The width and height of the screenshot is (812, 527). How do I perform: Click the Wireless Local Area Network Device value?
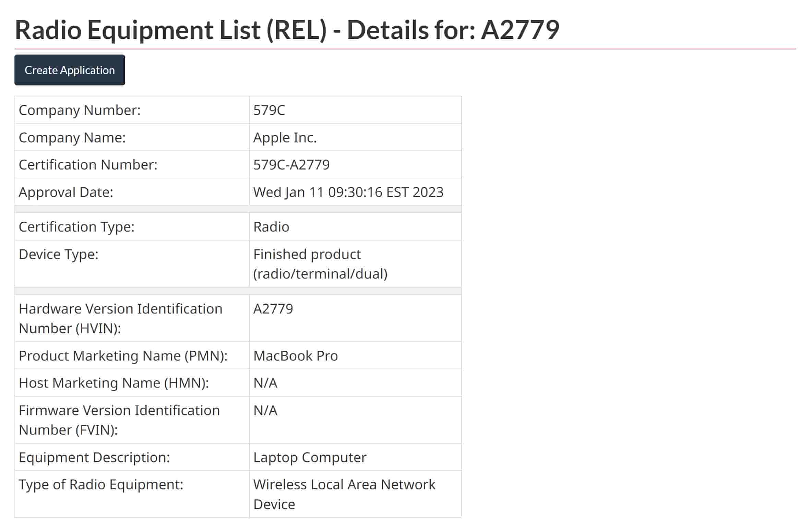click(344, 494)
